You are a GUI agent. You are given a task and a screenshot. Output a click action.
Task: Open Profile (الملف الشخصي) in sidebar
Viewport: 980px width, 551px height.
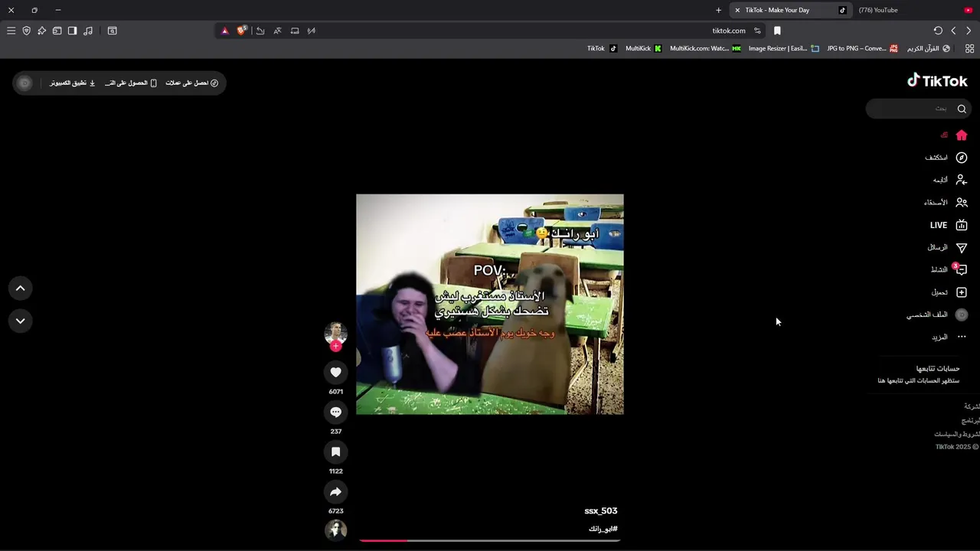[937, 315]
